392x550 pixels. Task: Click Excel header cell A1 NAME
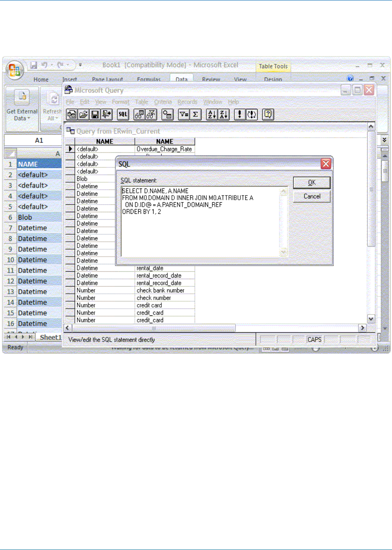click(x=39, y=164)
